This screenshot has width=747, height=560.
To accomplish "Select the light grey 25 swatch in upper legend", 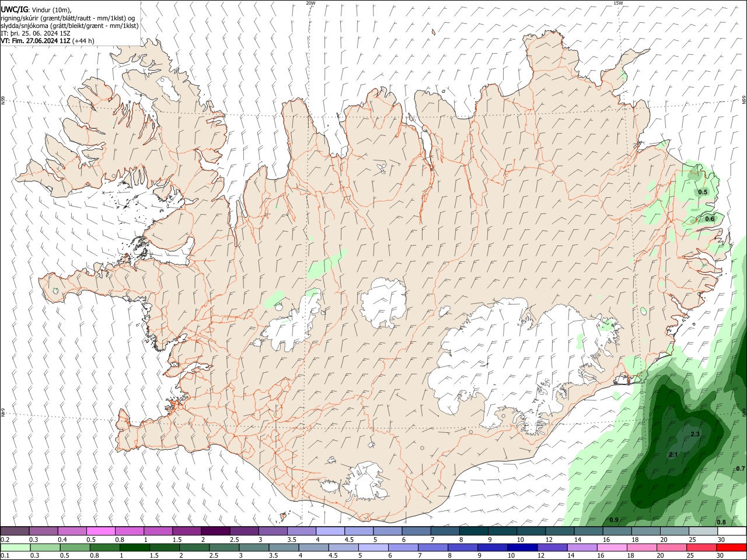I will [x=703, y=531].
